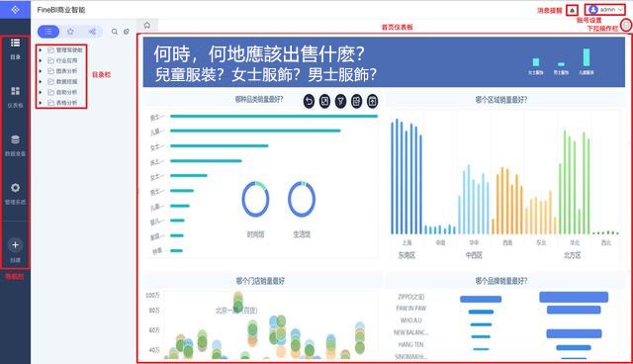Click the maximize icon on the category chart toolbar
The height and width of the screenshot is (364, 633).
point(325,101)
